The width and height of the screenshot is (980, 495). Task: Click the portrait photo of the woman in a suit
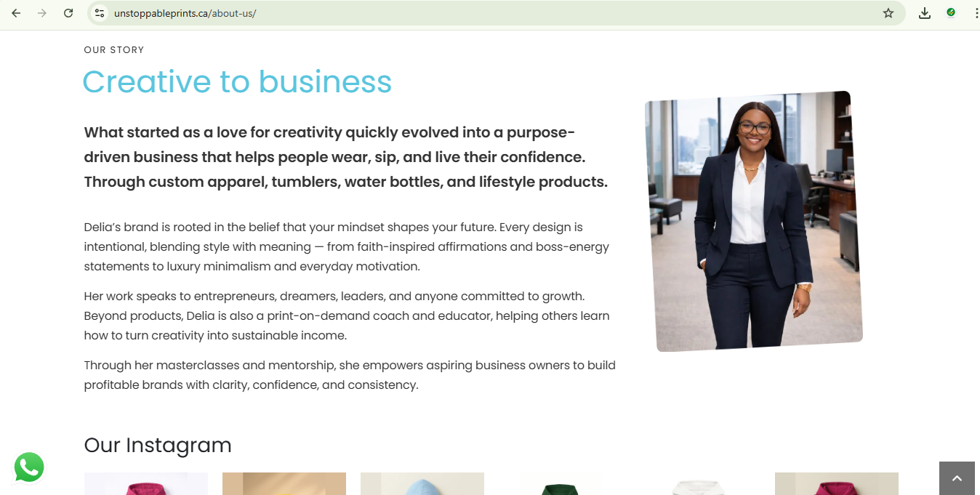(753, 221)
